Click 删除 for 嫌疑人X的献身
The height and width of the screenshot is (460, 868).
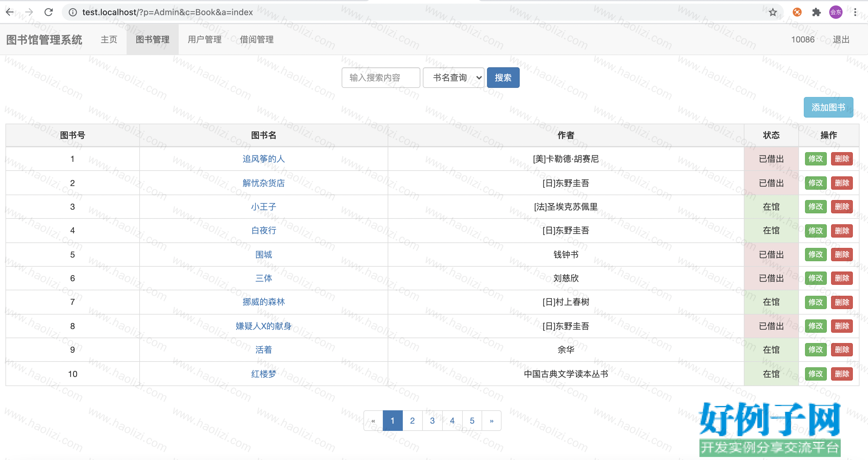click(842, 326)
